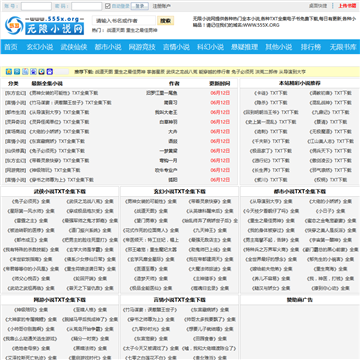Open the 无限书库 nav tab
The width and height of the screenshot is (360, 360).
pyautogui.click(x=343, y=47)
